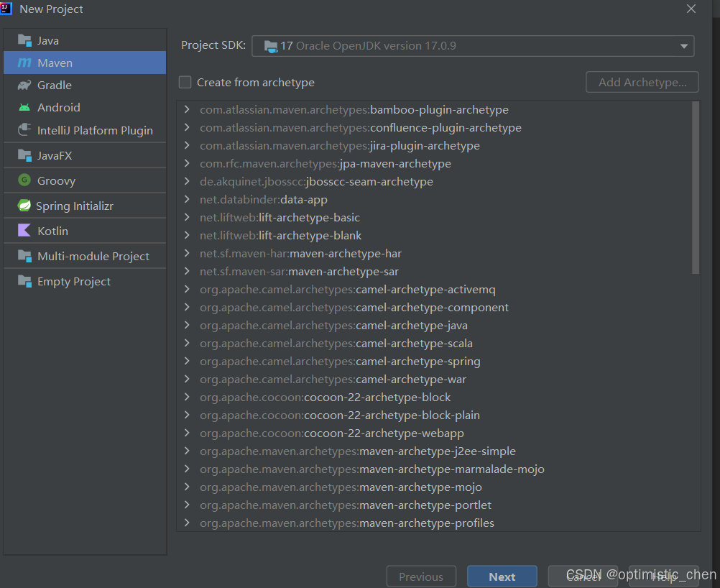Screen dimensions: 720x588
Task: Expand camel-archetype-component entry
Action: 187,307
